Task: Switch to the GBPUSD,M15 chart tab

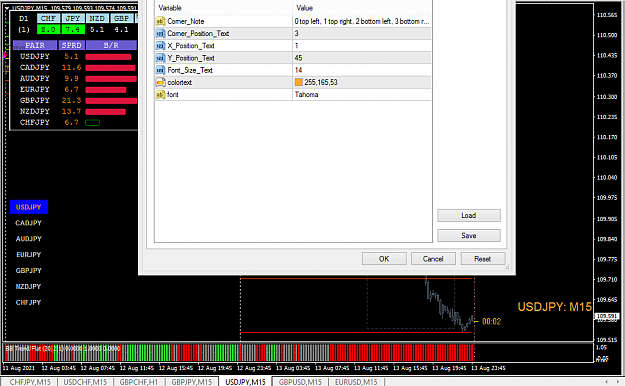Action: 300,382
